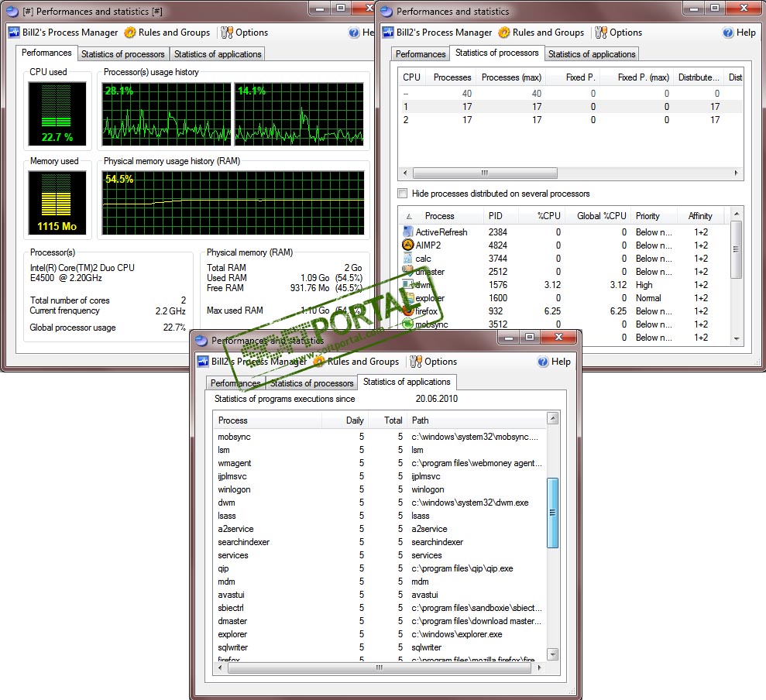Click scroll-up arrow of applications list
This screenshot has width=766, height=700.
tap(552, 418)
